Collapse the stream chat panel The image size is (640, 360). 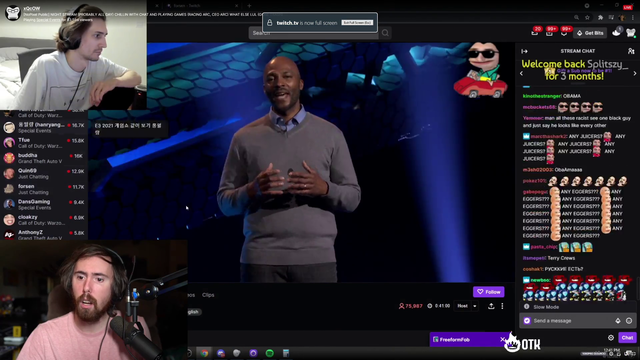[524, 51]
